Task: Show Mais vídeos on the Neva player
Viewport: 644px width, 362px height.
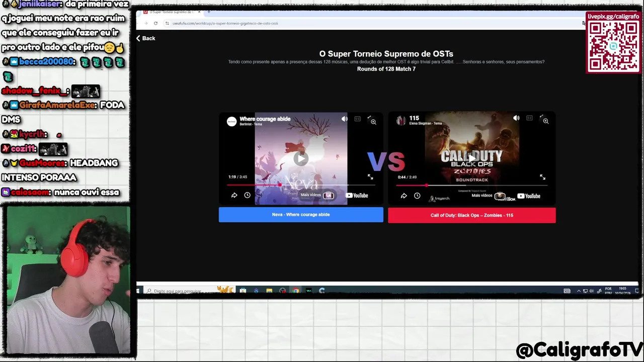Action: pos(317,195)
